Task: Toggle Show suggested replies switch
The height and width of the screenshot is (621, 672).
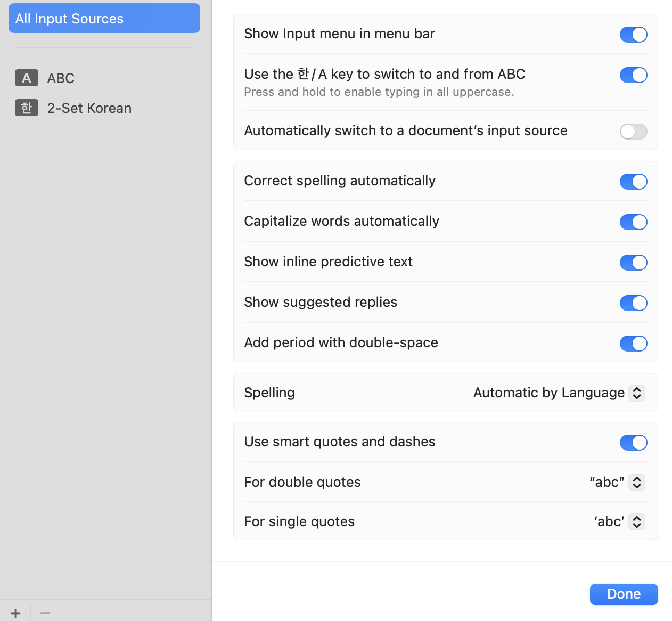Action: click(633, 303)
